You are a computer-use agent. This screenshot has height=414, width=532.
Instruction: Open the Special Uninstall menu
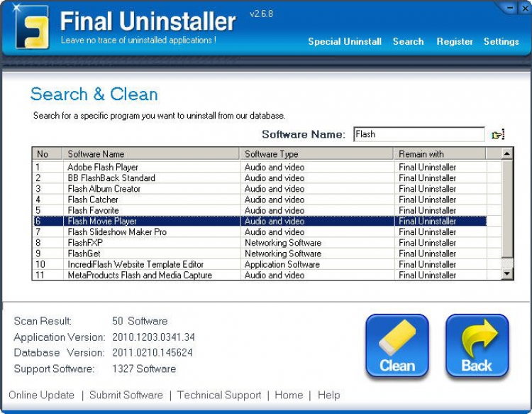345,41
